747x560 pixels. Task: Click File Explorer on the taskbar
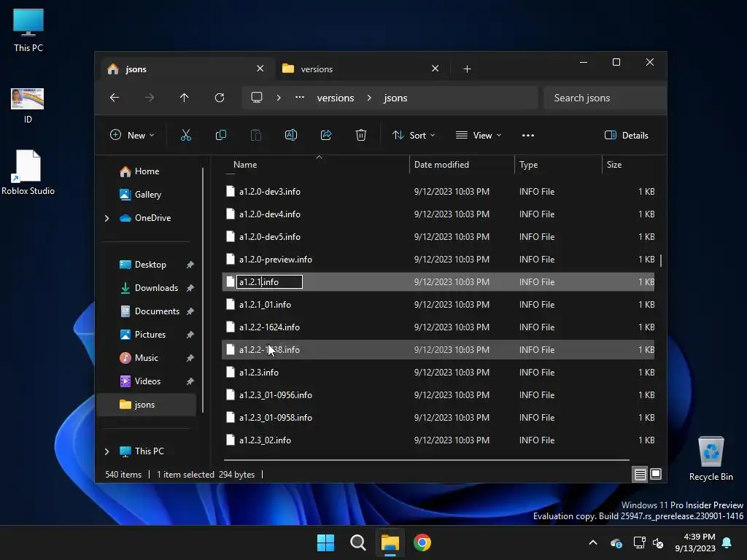[390, 542]
